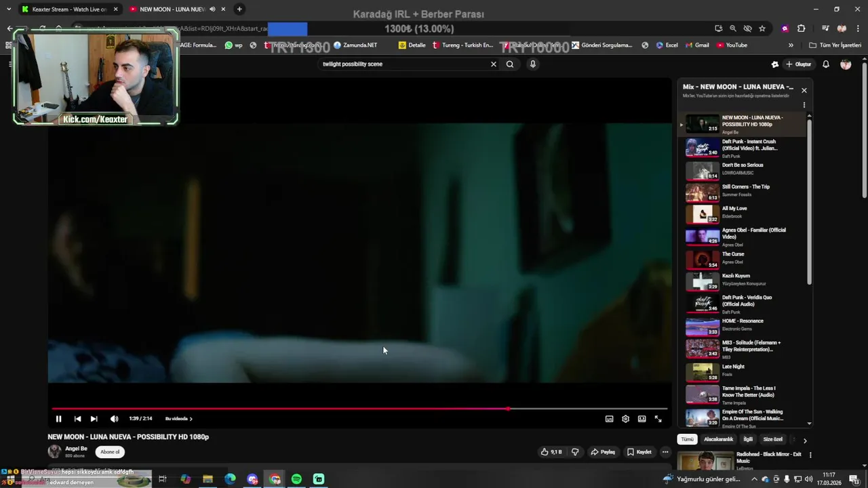
Task: Go to previous video in playlist
Action: [77, 419]
